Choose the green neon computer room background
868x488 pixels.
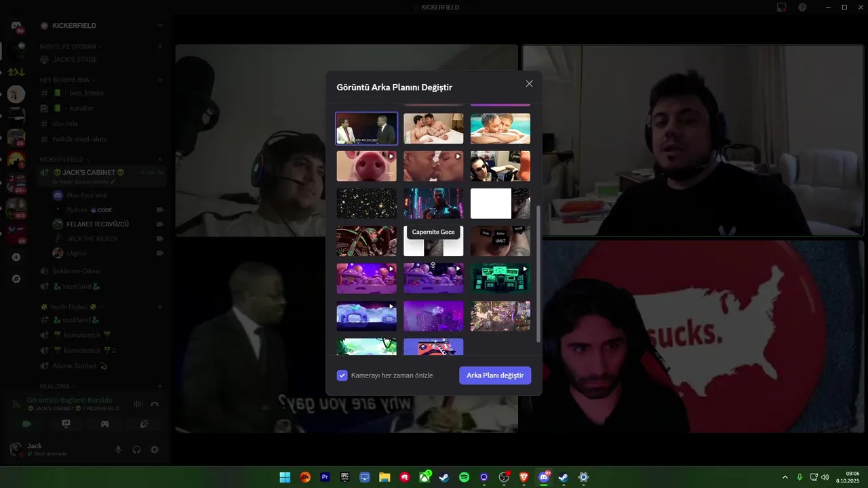pos(500,278)
